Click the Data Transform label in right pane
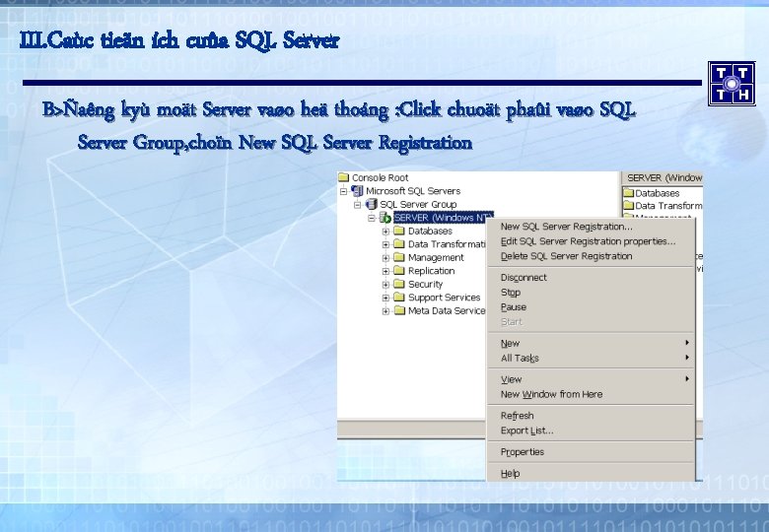 (668, 206)
